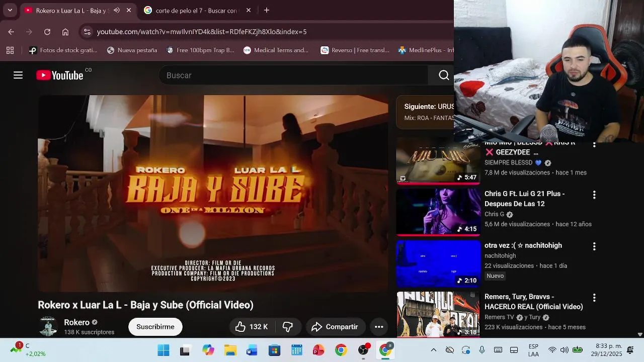644x362 pixels.
Task: Open the HACERLO REAL video thumbnail
Action: 438,314
